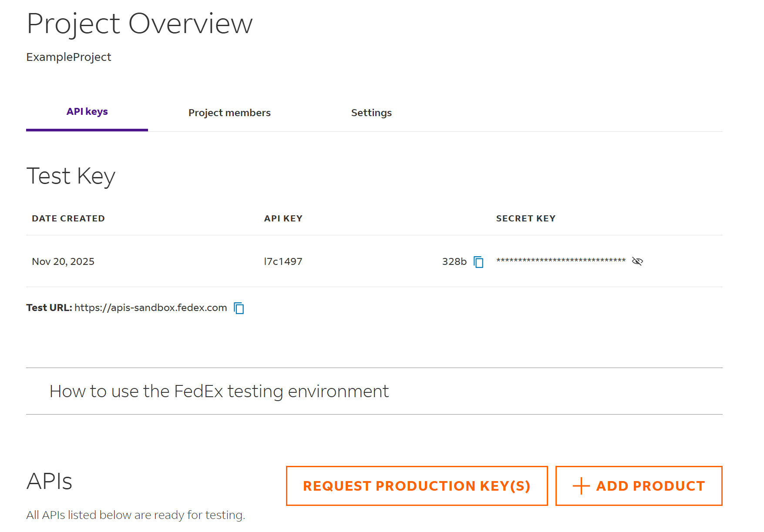Copy the Test URL with the clipboard icon
The image size is (764, 532).
pos(239,308)
